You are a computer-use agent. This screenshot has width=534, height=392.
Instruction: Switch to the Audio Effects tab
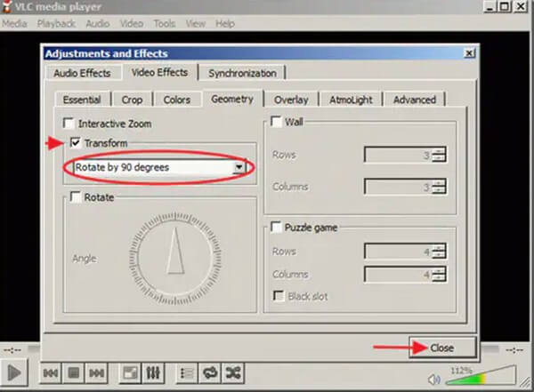pos(82,73)
